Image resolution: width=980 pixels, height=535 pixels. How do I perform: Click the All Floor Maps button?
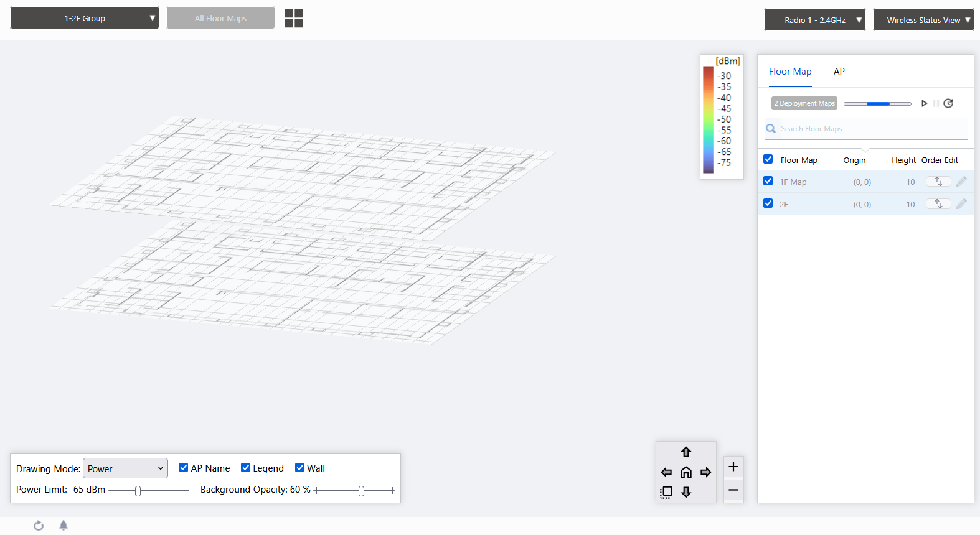[220, 18]
